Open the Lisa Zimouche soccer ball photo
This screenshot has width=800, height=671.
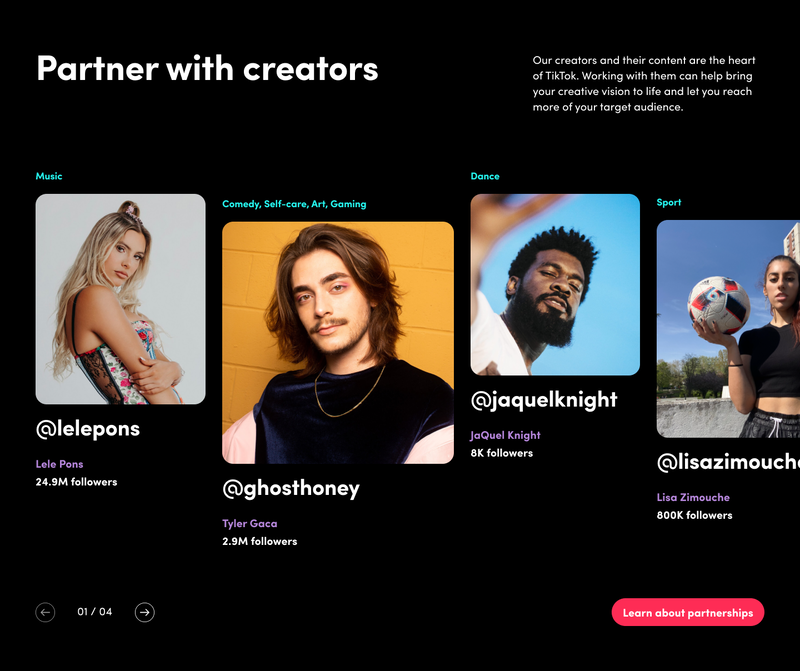tap(728, 329)
